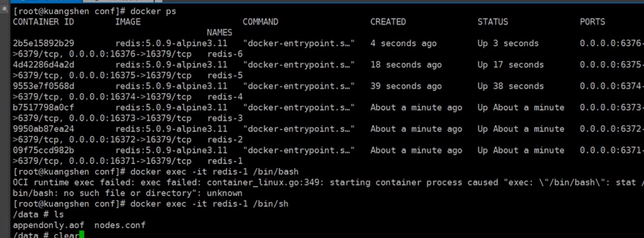Click the redis-6 container name

(x=225, y=54)
